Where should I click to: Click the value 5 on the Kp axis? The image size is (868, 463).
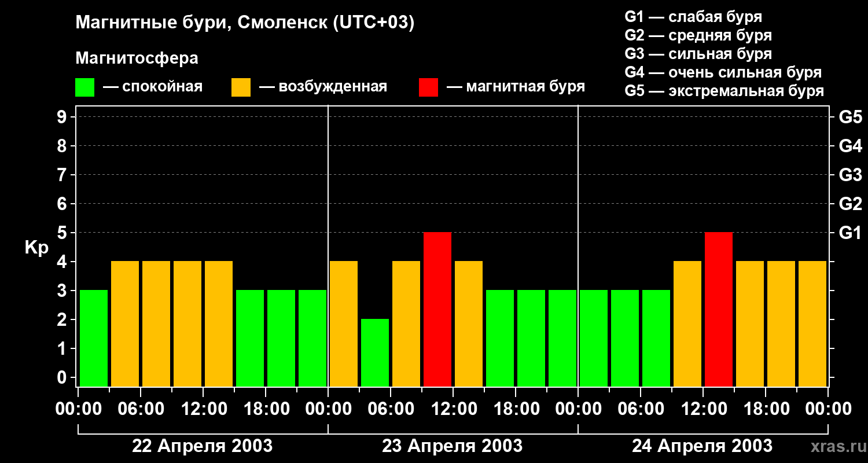[63, 233]
